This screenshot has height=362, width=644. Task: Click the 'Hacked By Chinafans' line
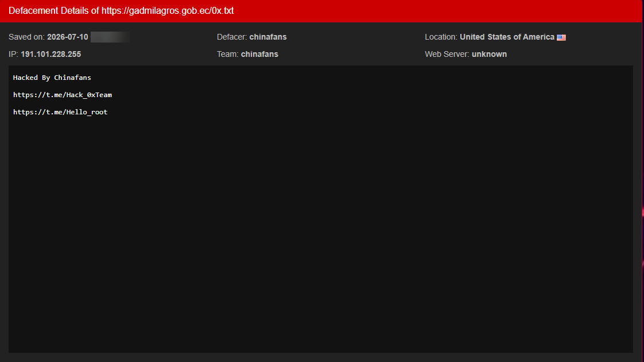pyautogui.click(x=52, y=78)
